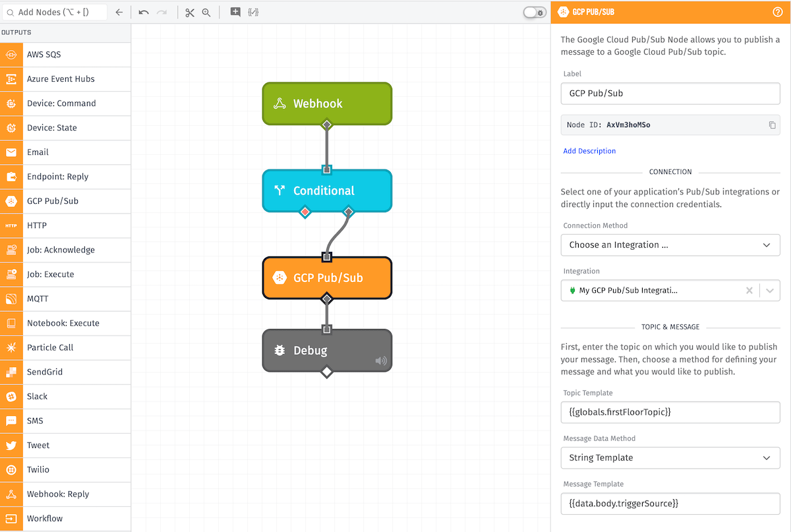The image size is (791, 532).
Task: Select the Debug node on the canvas
Action: (327, 351)
